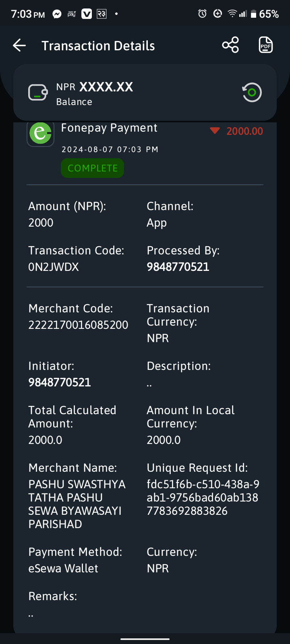
Task: Tap the Initiator number 9848770521
Action: point(60,382)
